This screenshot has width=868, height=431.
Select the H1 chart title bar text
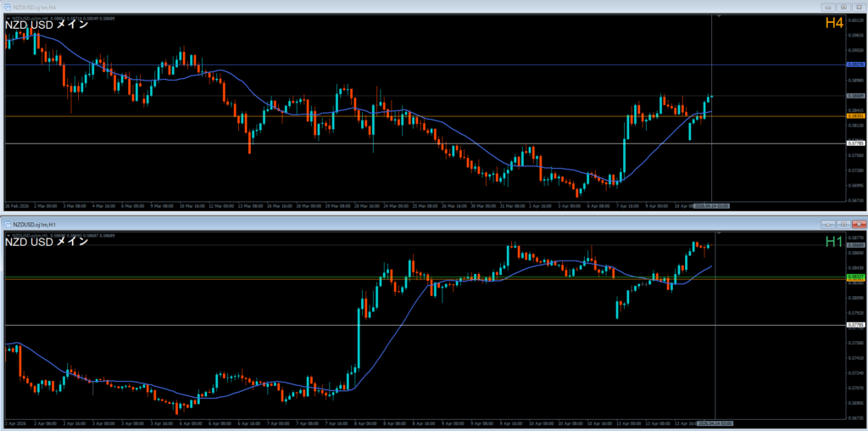(32, 224)
